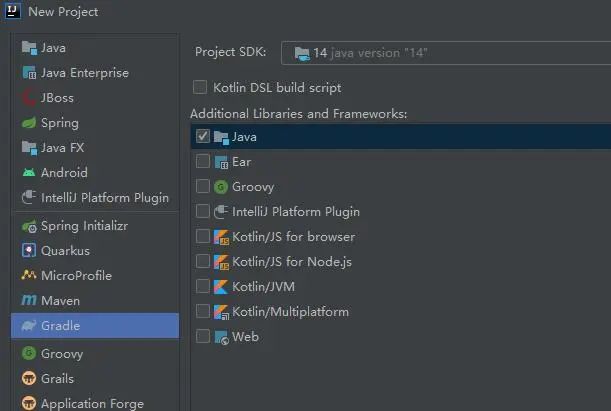Enable Kotlin DSL build script checkbox
This screenshot has width=611, height=411.
click(x=200, y=87)
